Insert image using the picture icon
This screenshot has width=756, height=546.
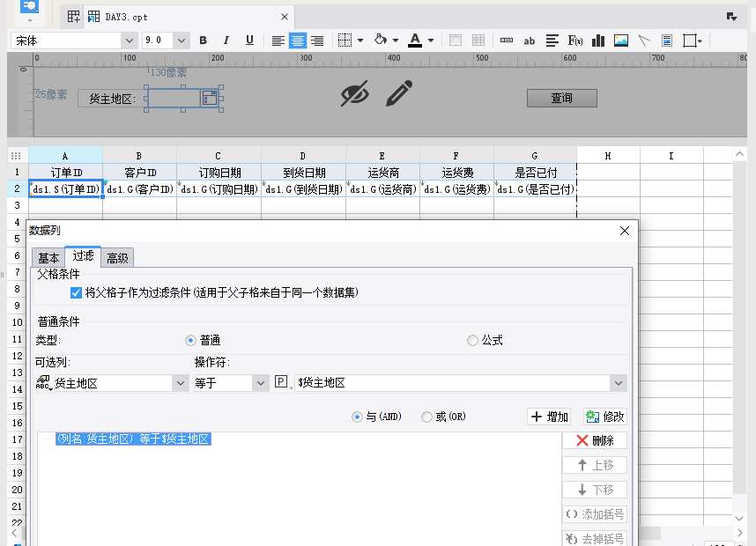[621, 41]
